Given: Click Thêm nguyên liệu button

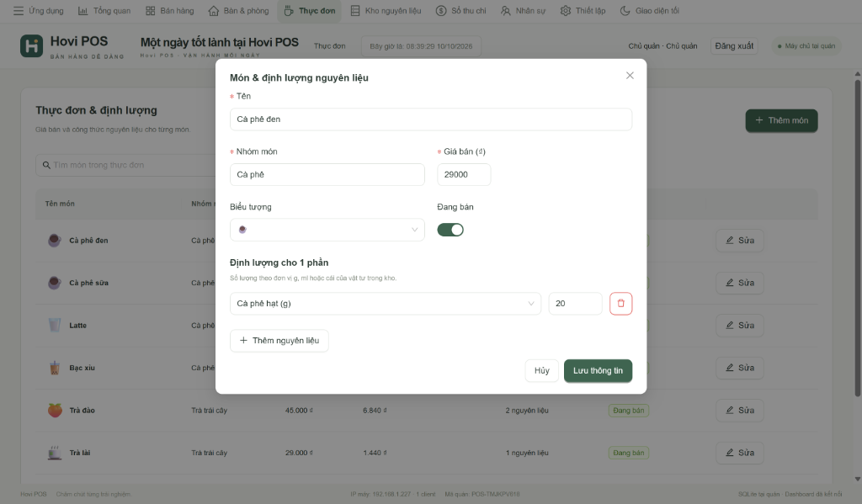Looking at the screenshot, I should click(279, 341).
